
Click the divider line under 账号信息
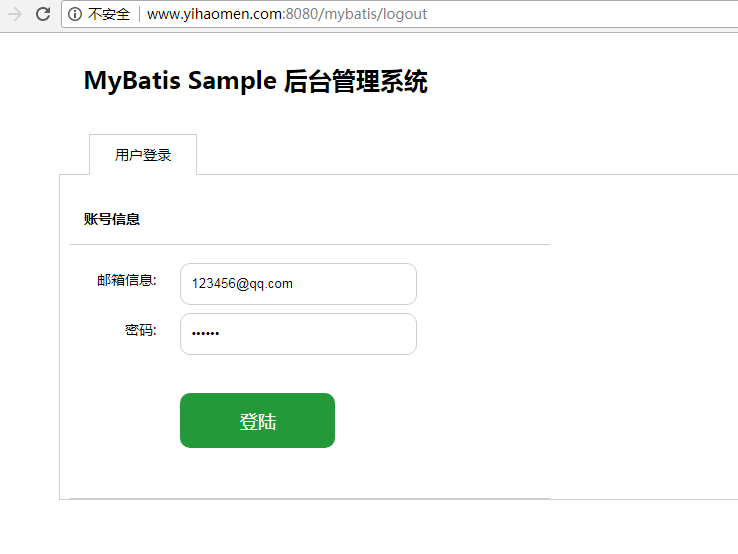click(x=310, y=244)
